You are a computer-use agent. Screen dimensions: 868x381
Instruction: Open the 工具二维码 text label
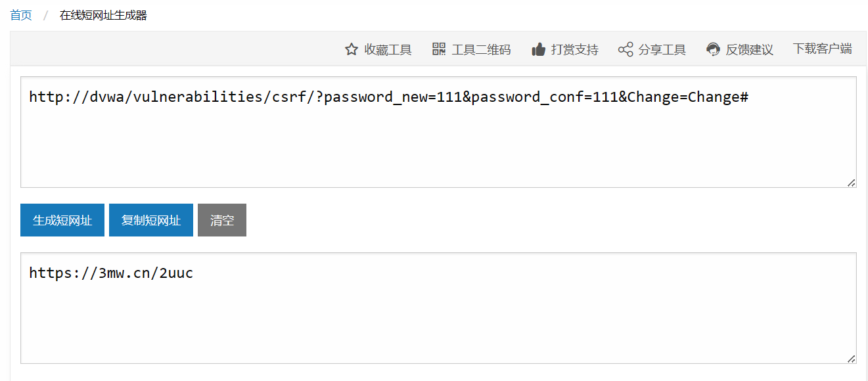click(481, 49)
